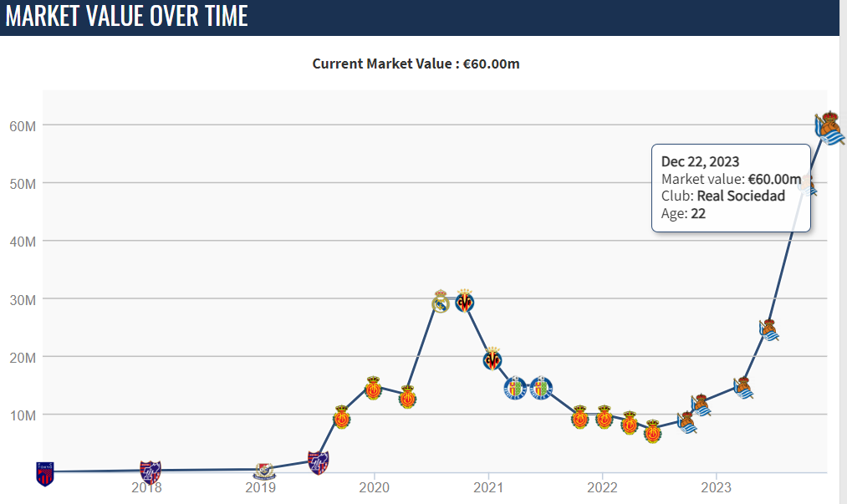Click the rightmost Getafe crest marker

tap(542, 388)
